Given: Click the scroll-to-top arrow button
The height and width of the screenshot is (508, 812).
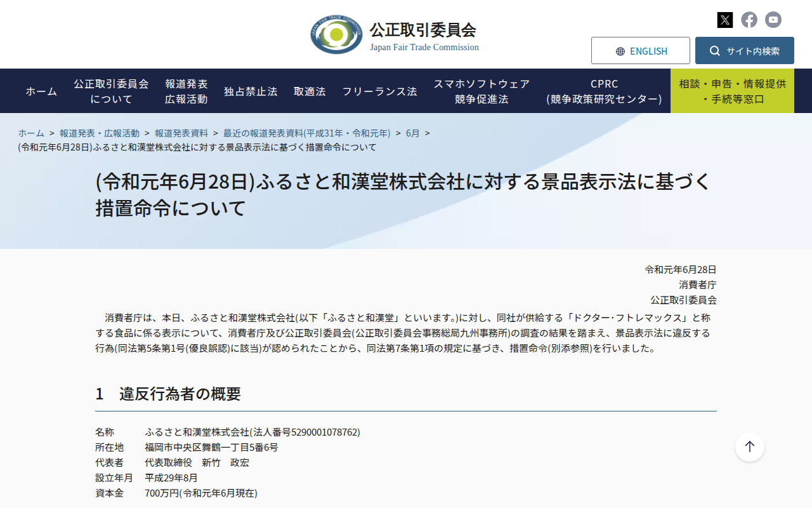Looking at the screenshot, I should click(x=750, y=447).
